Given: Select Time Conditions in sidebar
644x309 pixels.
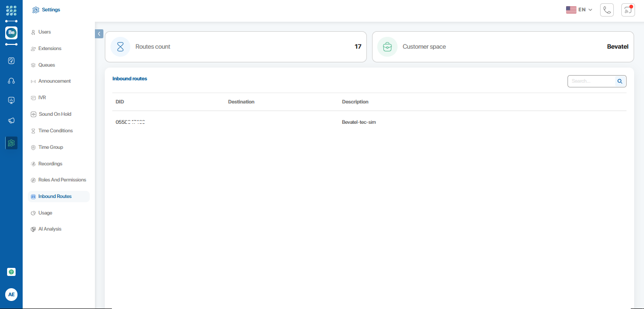Looking at the screenshot, I should 55,131.
